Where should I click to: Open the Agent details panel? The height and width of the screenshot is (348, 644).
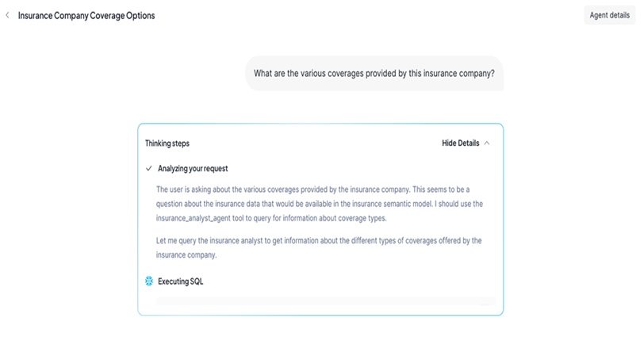(x=609, y=15)
